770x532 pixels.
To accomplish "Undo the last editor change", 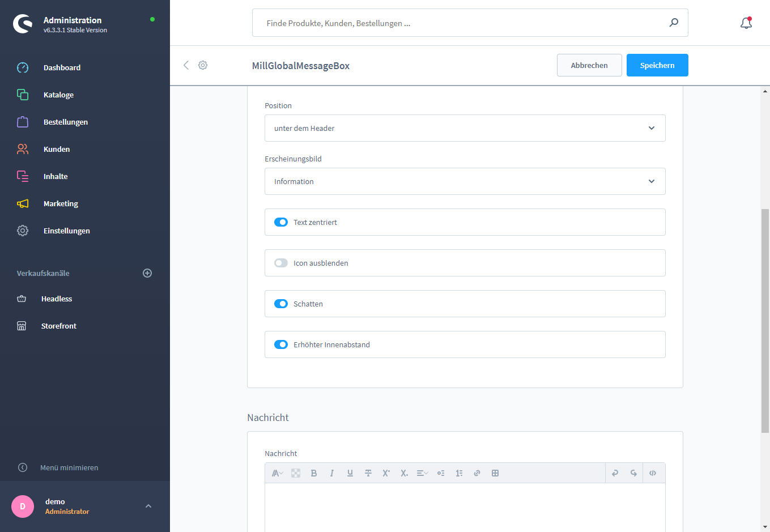I will 615,473.
